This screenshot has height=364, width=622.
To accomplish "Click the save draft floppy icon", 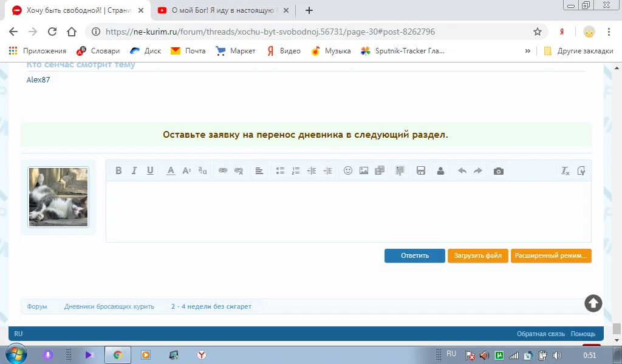I will (x=420, y=171).
